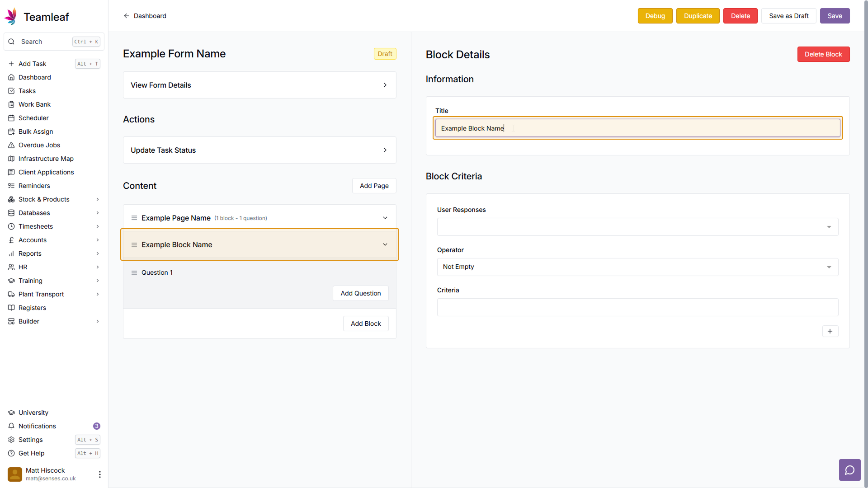Click the plus icon under Criteria
The height and width of the screenshot is (488, 868).
pyautogui.click(x=830, y=331)
